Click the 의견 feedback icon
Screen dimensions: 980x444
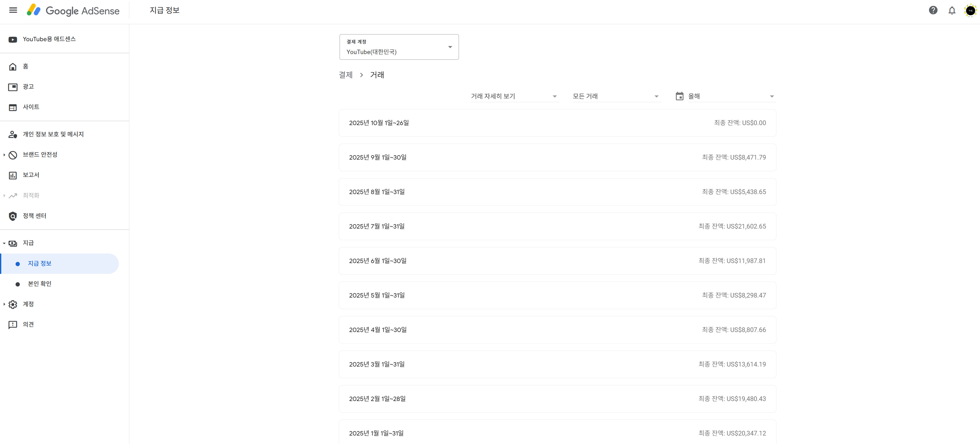[x=13, y=324]
